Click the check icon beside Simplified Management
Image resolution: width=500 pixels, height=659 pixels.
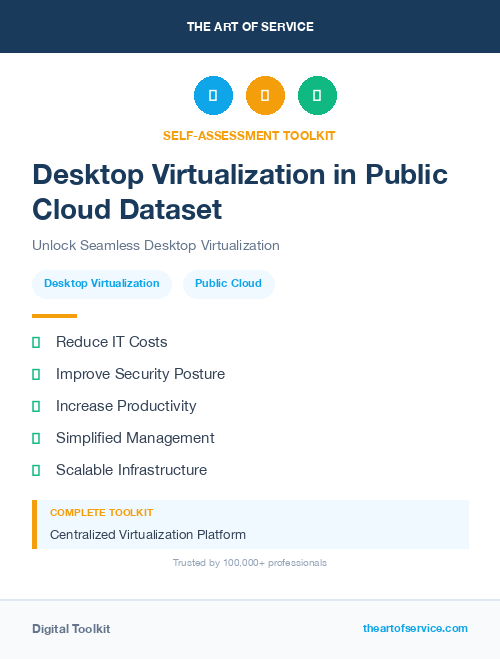pos(36,438)
